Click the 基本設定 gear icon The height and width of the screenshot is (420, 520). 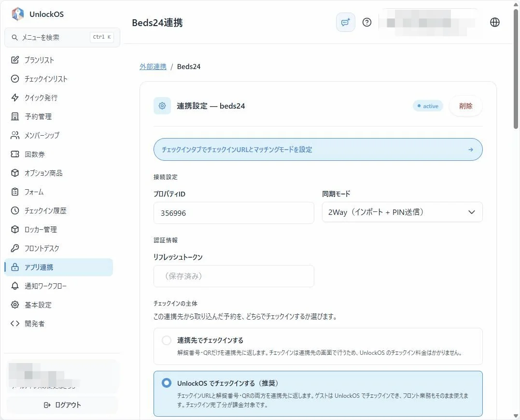[x=15, y=305]
